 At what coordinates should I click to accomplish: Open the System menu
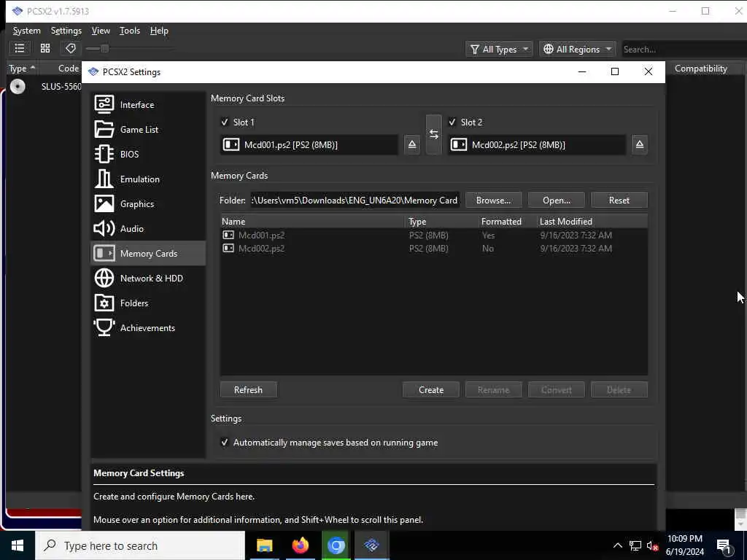point(27,31)
